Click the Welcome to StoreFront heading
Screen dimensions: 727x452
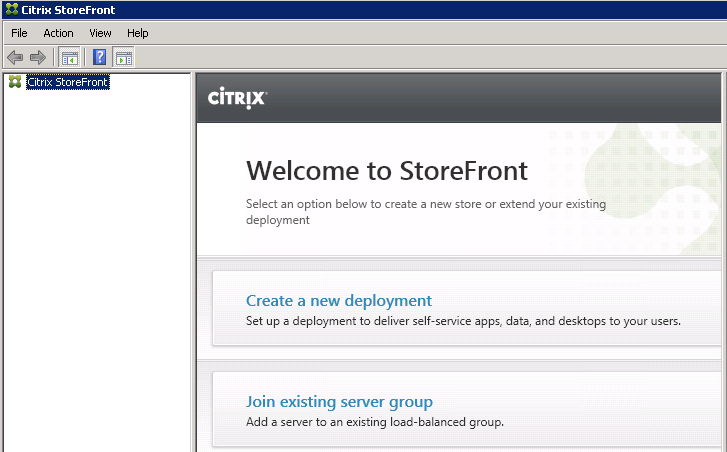(386, 170)
